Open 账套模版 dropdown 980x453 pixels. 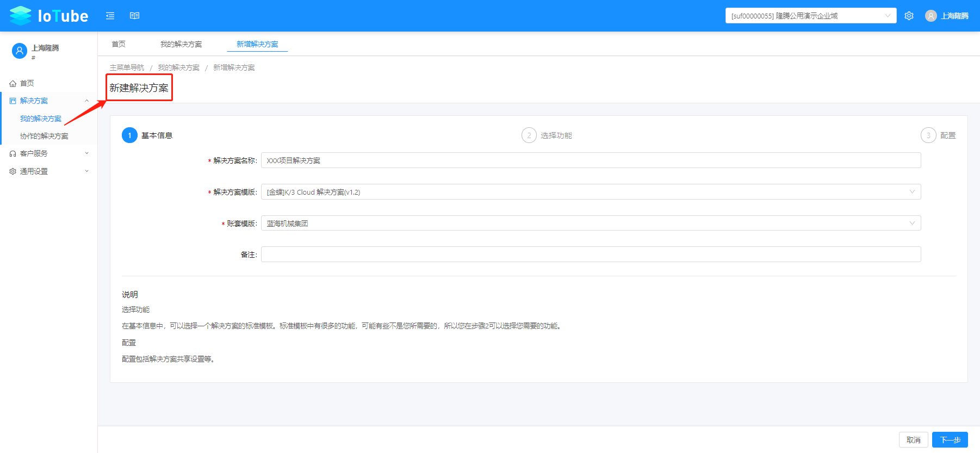coord(591,224)
